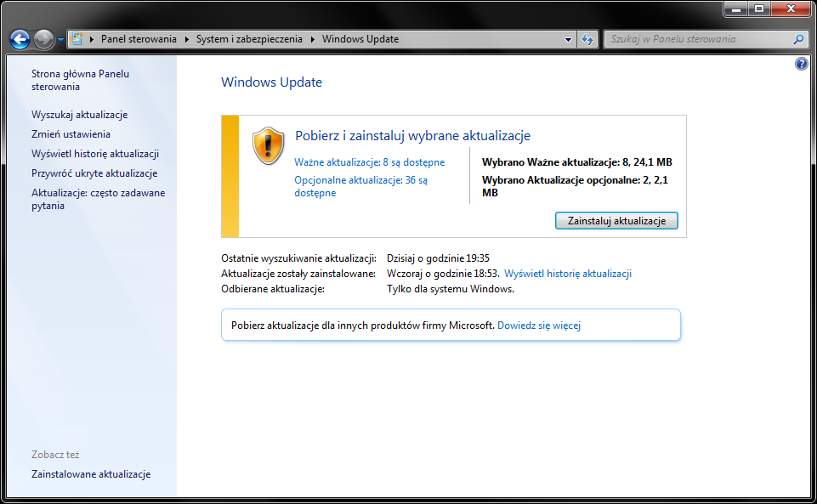Click the Zobacz też heading
The image size is (817, 504).
[x=55, y=455]
